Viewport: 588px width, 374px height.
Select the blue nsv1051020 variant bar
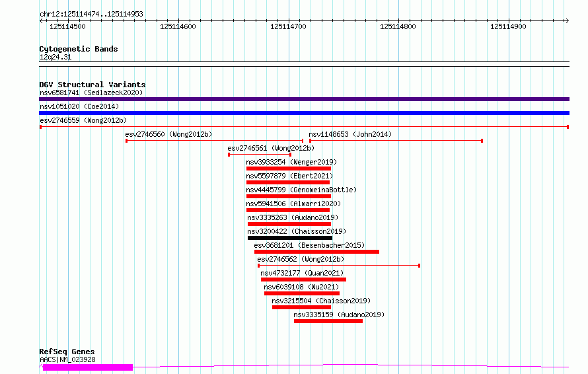click(304, 113)
